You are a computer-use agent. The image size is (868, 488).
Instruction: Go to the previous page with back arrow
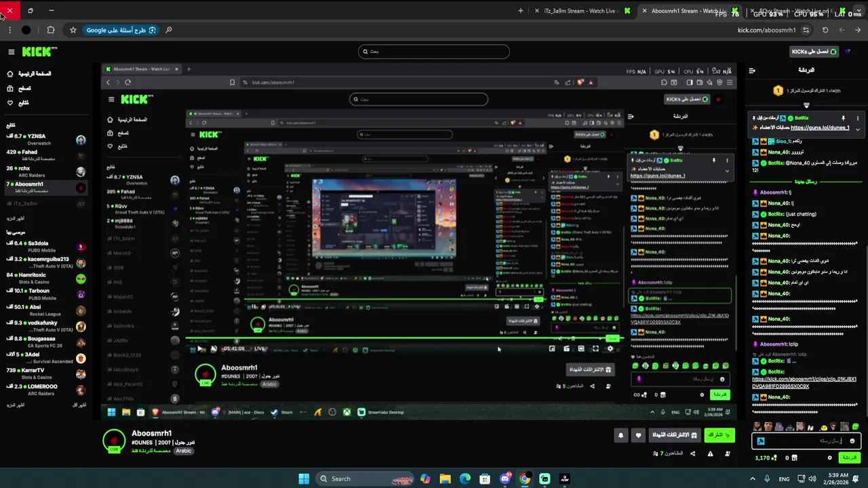pos(858,30)
